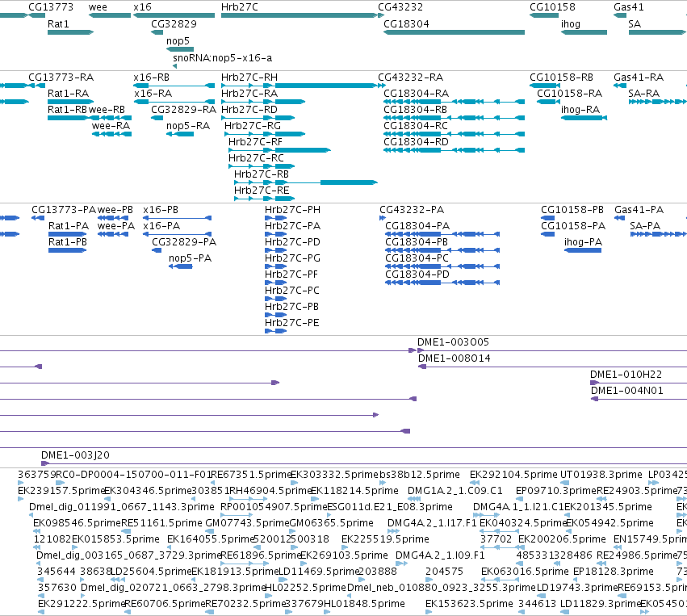Click transcript CG18304-RB label
The width and height of the screenshot is (687, 616).
pyautogui.click(x=416, y=110)
